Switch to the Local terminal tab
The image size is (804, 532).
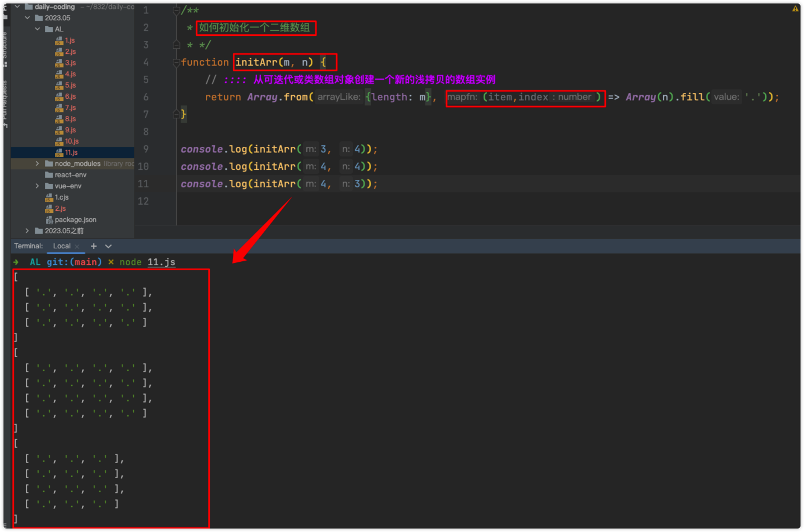(62, 246)
